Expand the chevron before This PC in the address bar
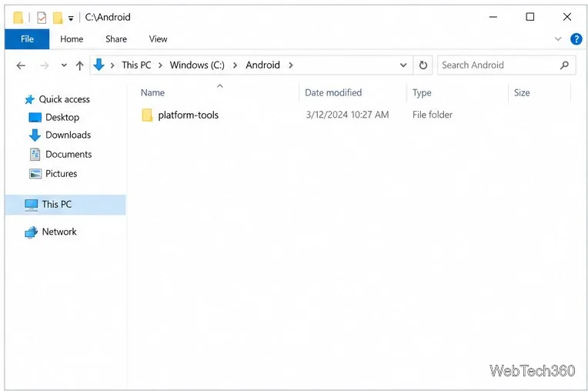Screen dimensions: 588x391 pyautogui.click(x=112, y=65)
